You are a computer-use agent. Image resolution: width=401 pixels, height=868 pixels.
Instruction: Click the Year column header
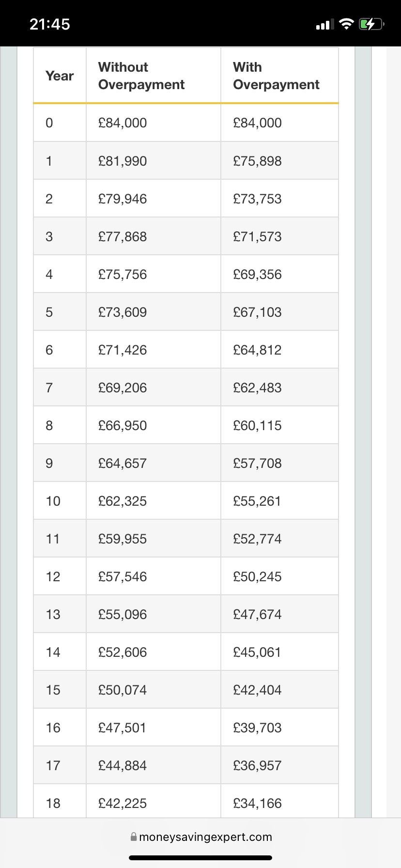[60, 76]
